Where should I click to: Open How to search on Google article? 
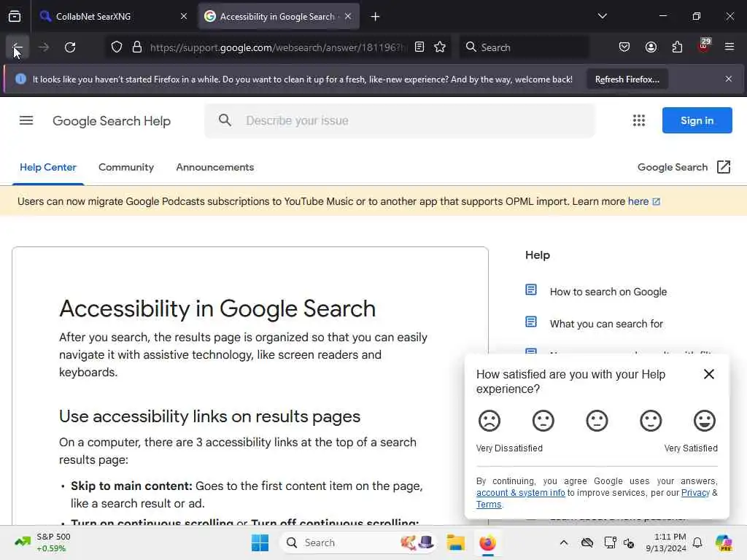coord(608,292)
